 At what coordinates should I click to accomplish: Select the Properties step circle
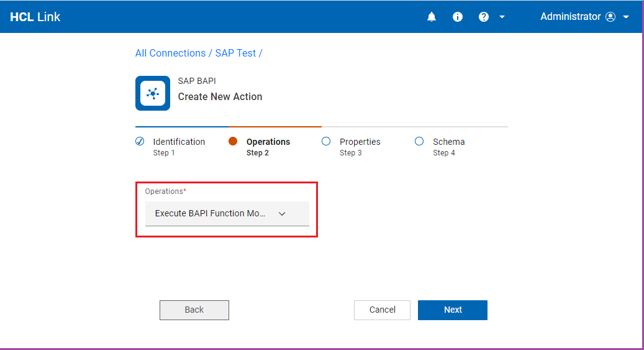(x=326, y=141)
